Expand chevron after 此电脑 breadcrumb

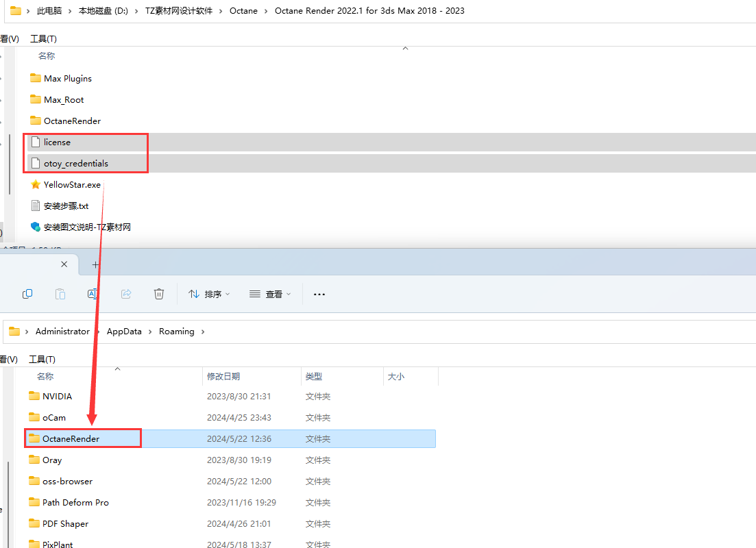70,10
